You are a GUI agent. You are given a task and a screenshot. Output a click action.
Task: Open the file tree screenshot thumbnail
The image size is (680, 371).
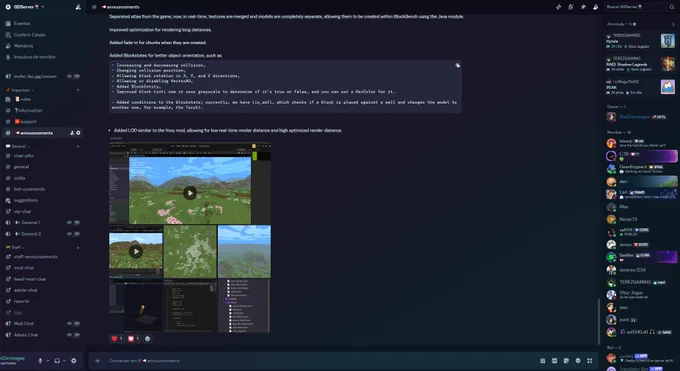pos(244,305)
